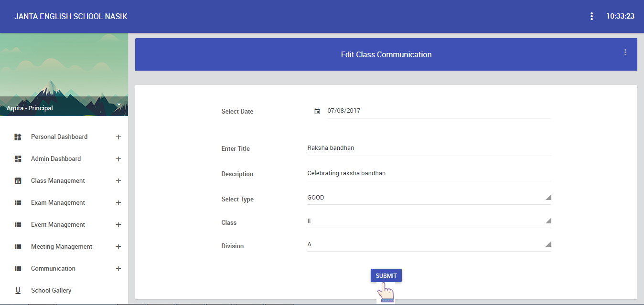Screen dimensions: 644x305
Task: Open the three-dot menu in top header
Action: coord(591,16)
